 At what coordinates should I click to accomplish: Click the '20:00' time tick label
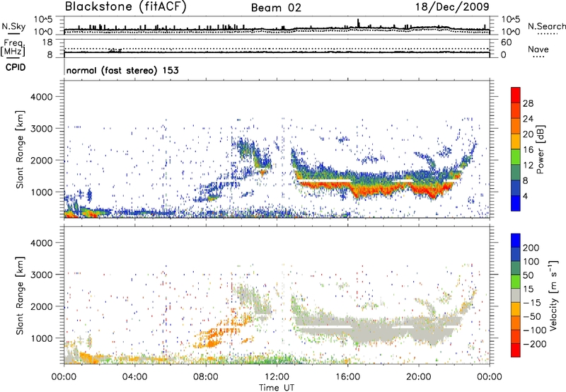[419, 377]
